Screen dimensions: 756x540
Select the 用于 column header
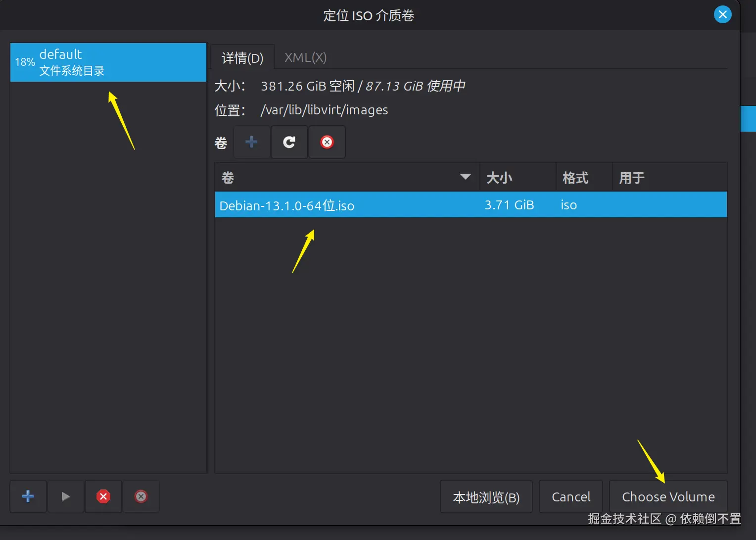632,177
